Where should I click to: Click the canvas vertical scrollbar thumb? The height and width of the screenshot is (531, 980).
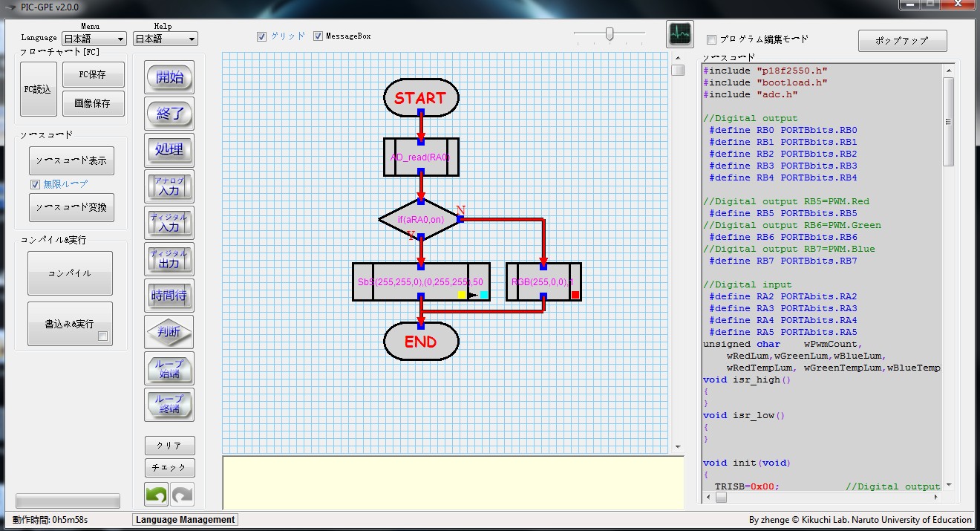click(x=678, y=70)
